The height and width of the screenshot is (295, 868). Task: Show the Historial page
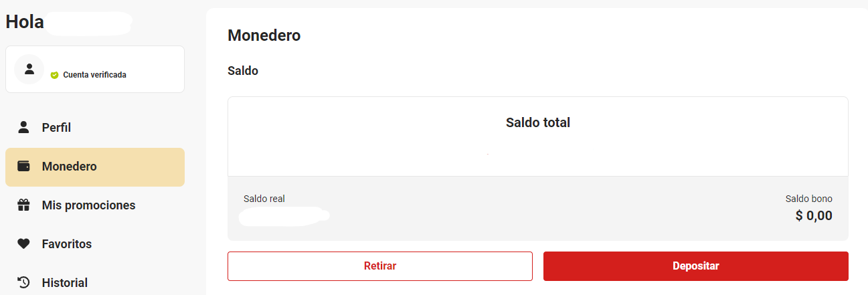click(95, 282)
